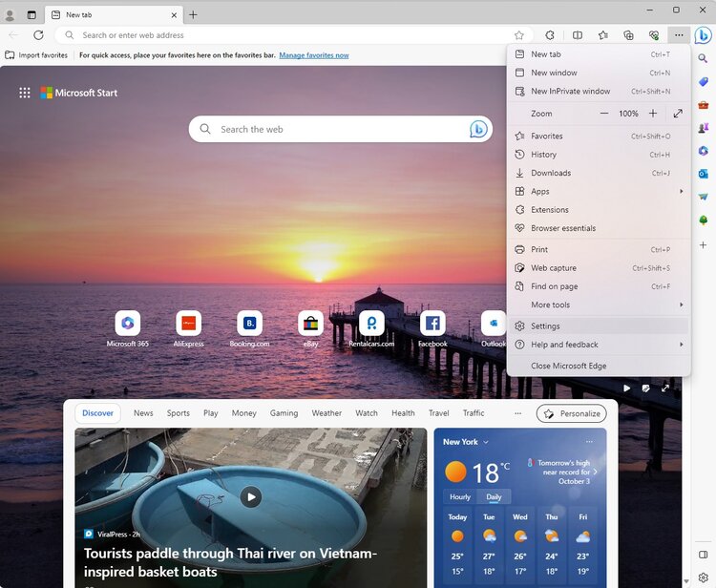This screenshot has width=716, height=588.
Task: Open History from the menu
Action: [x=599, y=155]
